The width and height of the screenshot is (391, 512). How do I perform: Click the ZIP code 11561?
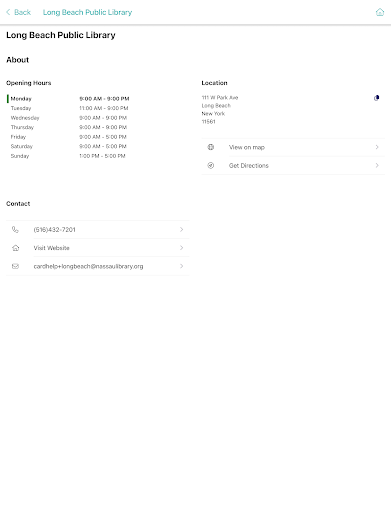click(x=208, y=122)
